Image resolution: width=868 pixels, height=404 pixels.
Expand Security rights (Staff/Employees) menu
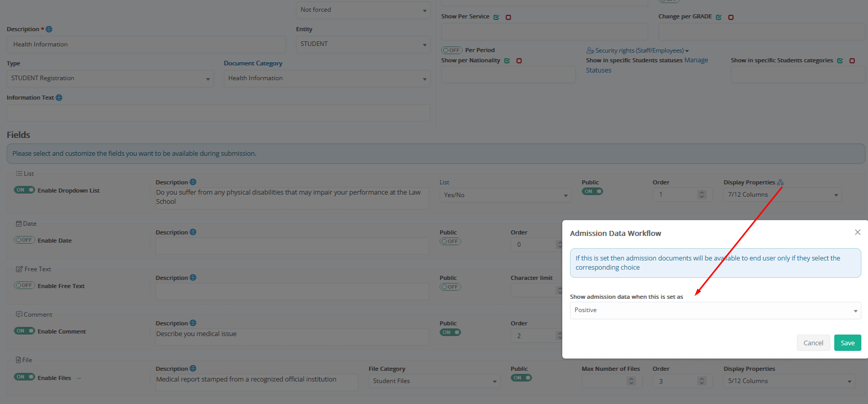point(639,51)
